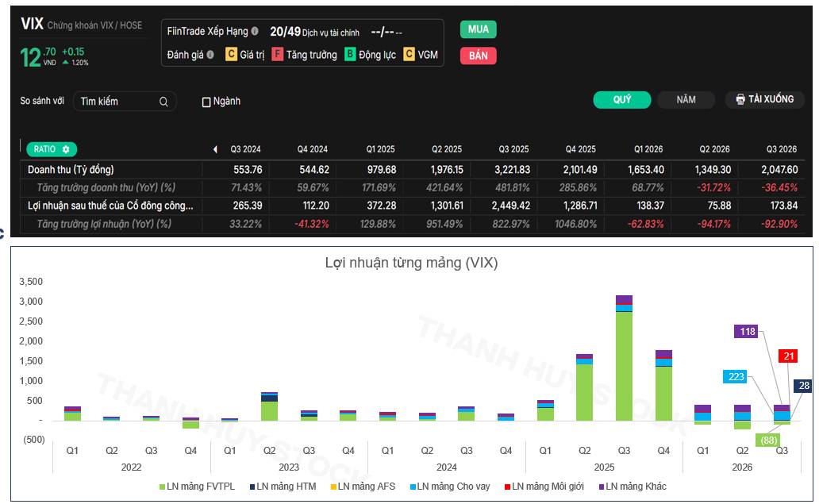The height and width of the screenshot is (504, 819).
Task: Select the Tăng trưởng lợi nhuận (YoY) row
Action: 413,224
